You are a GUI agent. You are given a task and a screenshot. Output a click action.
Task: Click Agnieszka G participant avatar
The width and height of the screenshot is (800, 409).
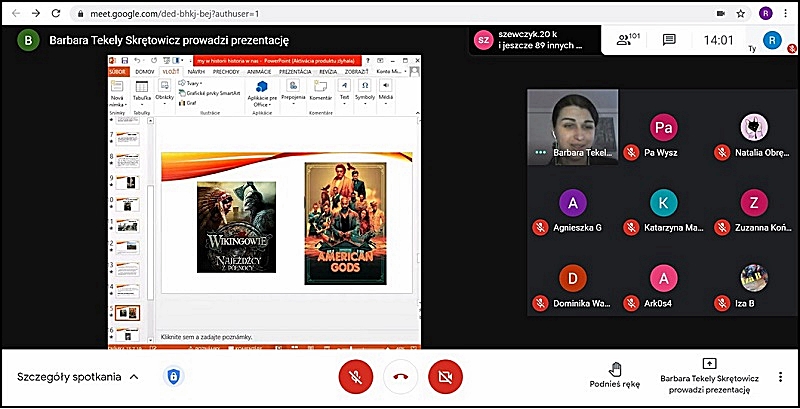point(573,203)
